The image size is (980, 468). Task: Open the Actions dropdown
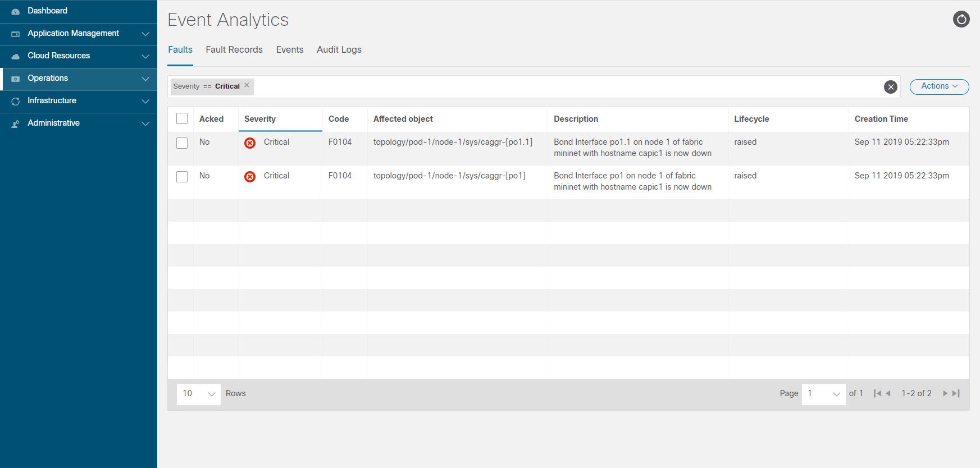coord(939,86)
